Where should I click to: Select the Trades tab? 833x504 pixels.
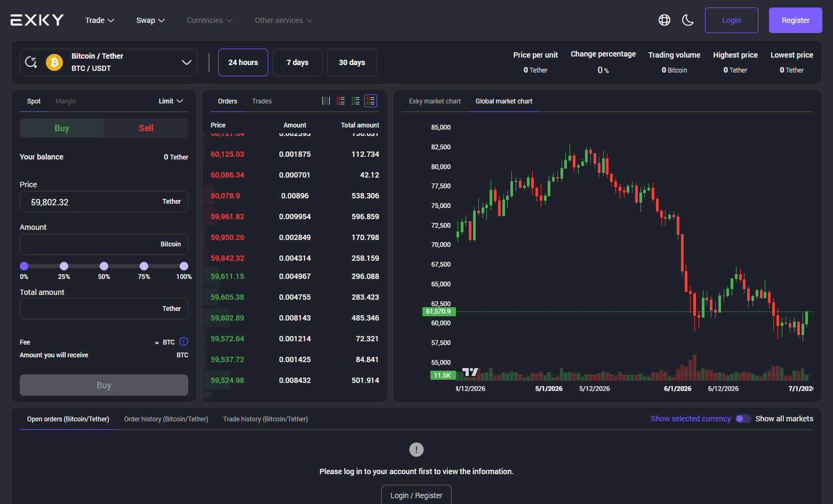click(x=262, y=101)
